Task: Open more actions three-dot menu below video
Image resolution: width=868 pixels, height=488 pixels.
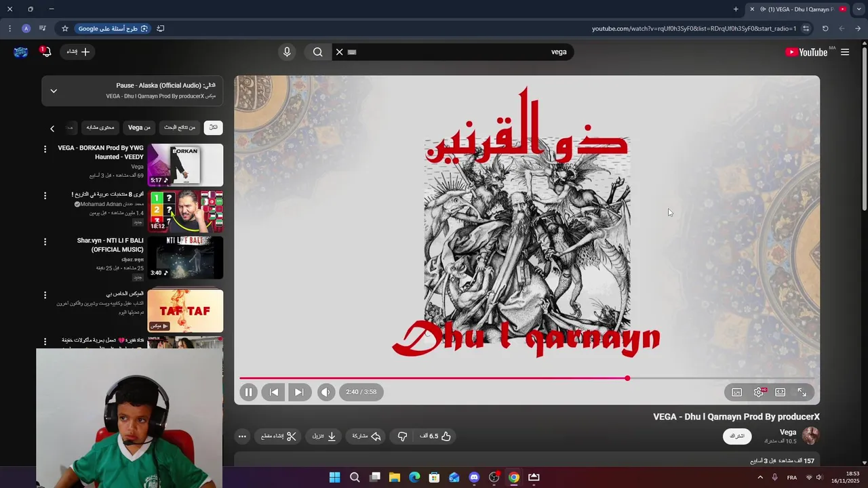Action: click(242, 436)
